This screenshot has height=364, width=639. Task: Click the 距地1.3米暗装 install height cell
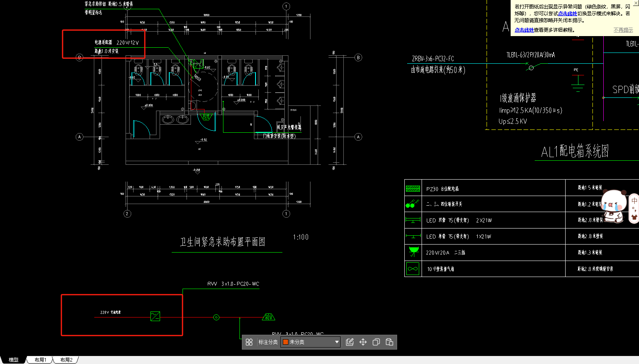click(x=590, y=253)
